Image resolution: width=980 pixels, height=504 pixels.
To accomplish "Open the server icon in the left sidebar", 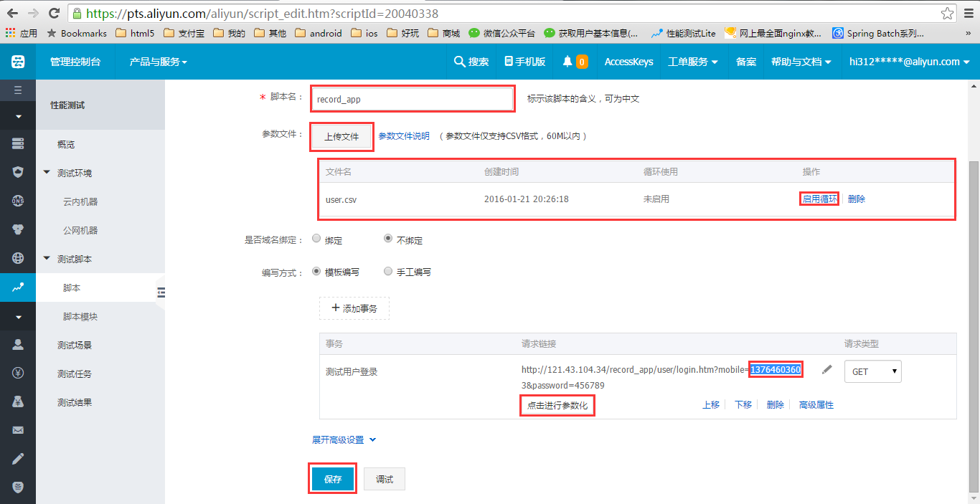I will 18,143.
